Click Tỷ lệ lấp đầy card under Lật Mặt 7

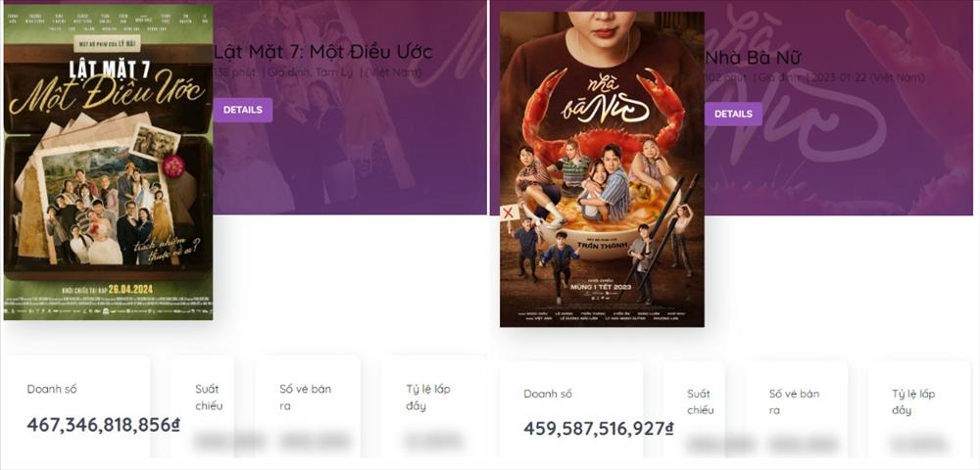tap(434, 407)
